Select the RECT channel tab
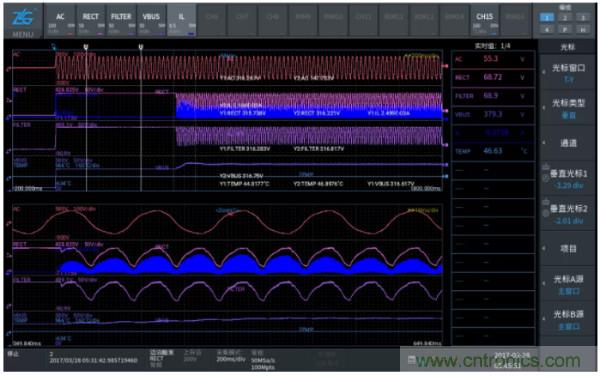Viewport: 600px width, 376px height. [x=91, y=21]
